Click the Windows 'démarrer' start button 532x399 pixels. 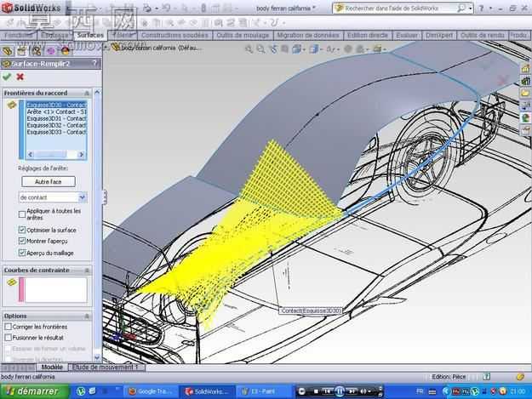pyautogui.click(x=34, y=391)
